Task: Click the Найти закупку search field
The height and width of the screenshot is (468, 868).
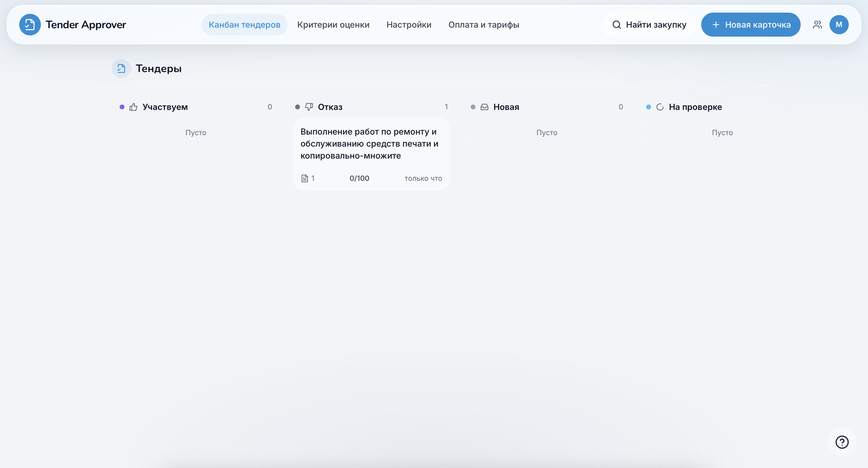Action: point(649,25)
